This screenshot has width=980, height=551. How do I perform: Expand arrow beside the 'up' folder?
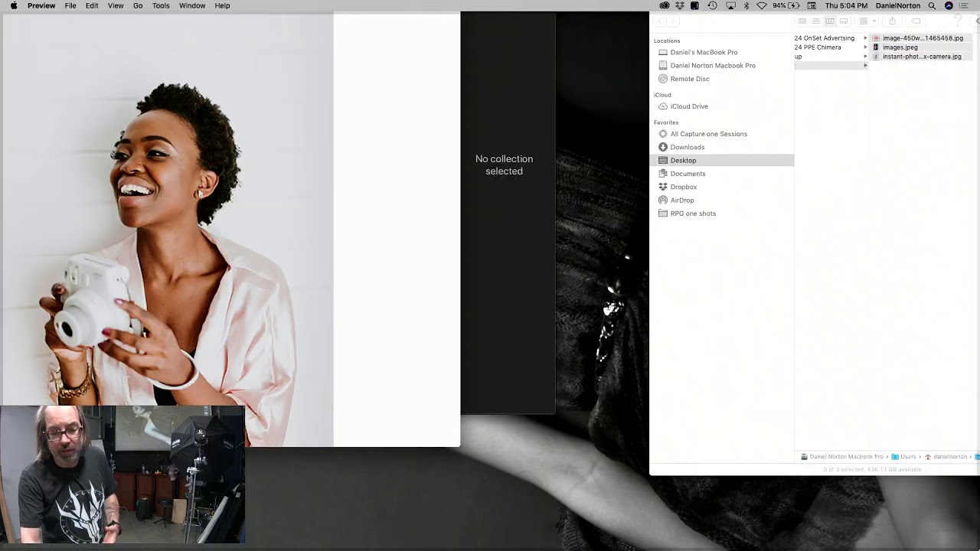click(865, 57)
